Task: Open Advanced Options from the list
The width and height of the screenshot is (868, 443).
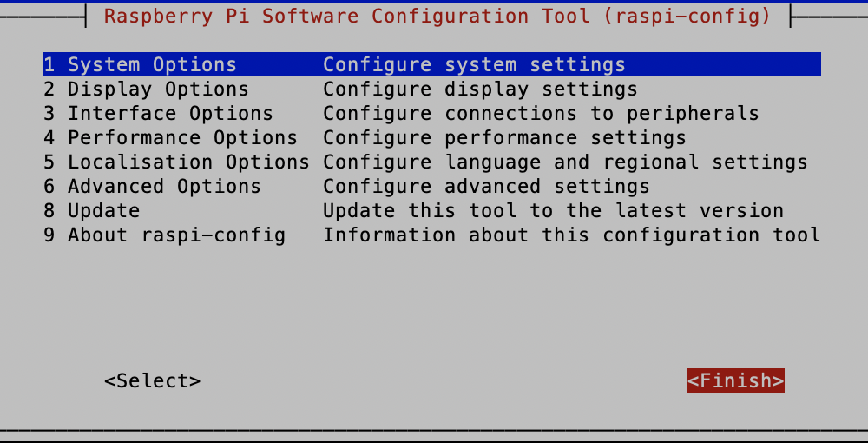Action: pos(164,187)
